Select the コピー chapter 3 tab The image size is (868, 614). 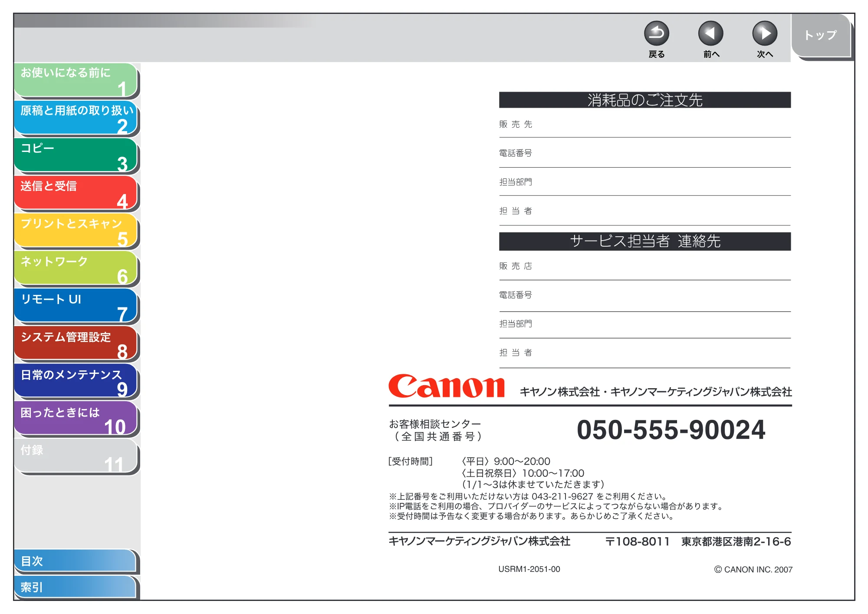pyautogui.click(x=76, y=155)
